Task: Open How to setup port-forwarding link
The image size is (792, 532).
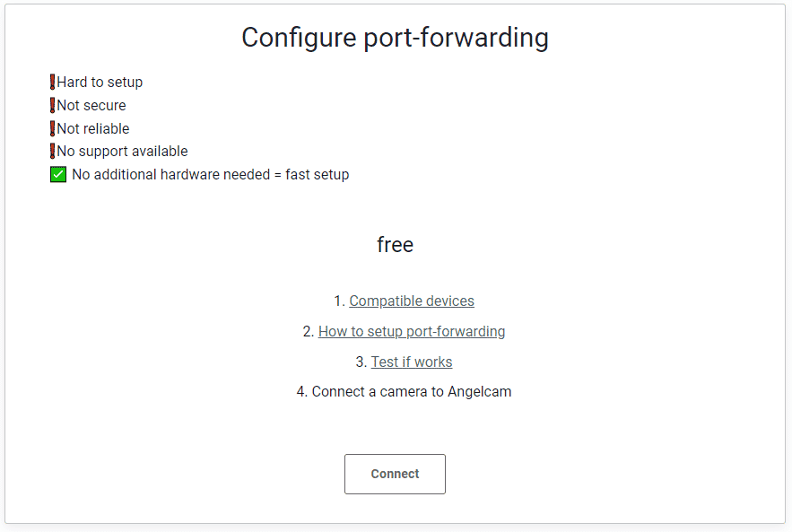Action: point(412,332)
